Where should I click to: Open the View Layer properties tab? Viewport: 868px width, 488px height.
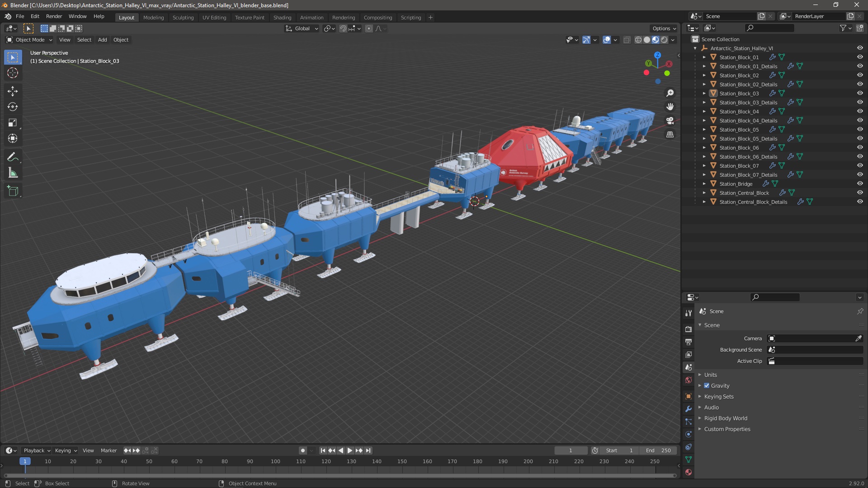689,355
